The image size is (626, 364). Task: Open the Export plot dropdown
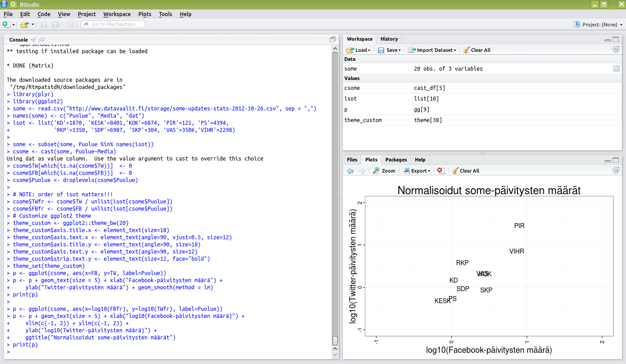417,171
